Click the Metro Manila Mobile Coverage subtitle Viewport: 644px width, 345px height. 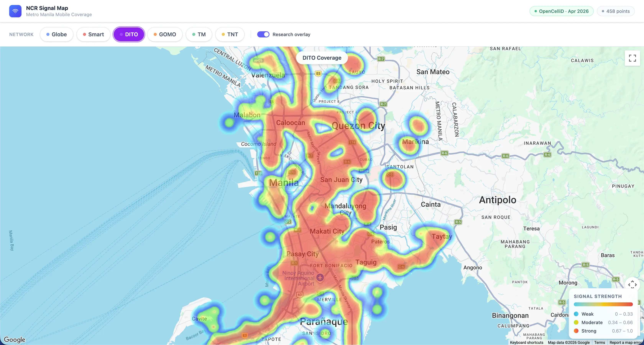tap(59, 15)
